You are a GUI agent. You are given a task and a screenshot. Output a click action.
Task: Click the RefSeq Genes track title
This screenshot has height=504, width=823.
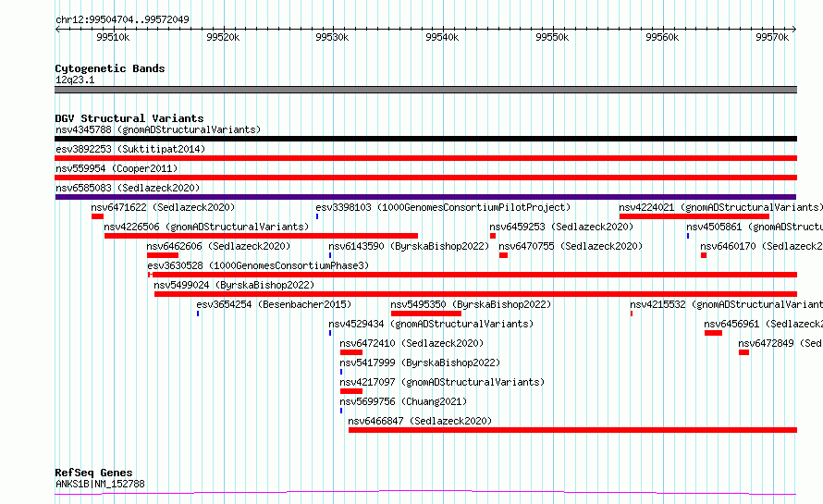tap(93, 473)
